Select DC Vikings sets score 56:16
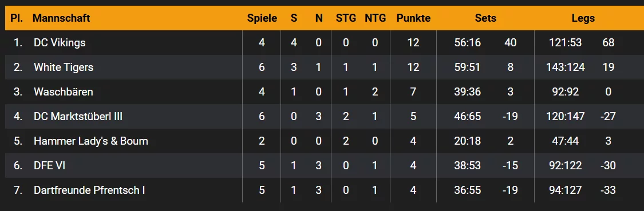This screenshot has height=211, width=644. point(467,43)
